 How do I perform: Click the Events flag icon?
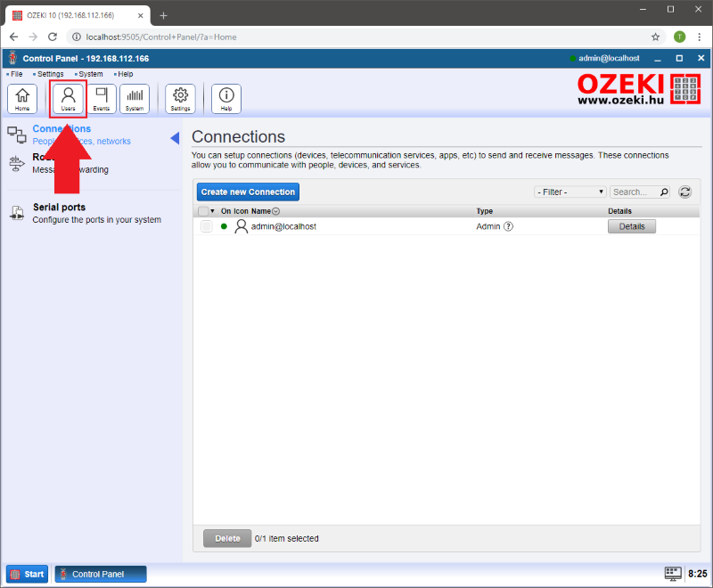click(102, 98)
